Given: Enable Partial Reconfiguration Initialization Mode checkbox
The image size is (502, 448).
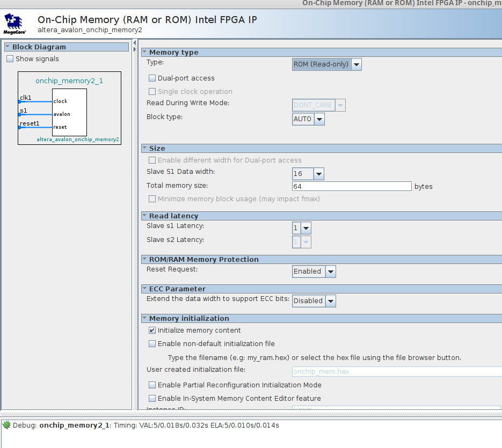Looking at the screenshot, I should click(152, 385).
